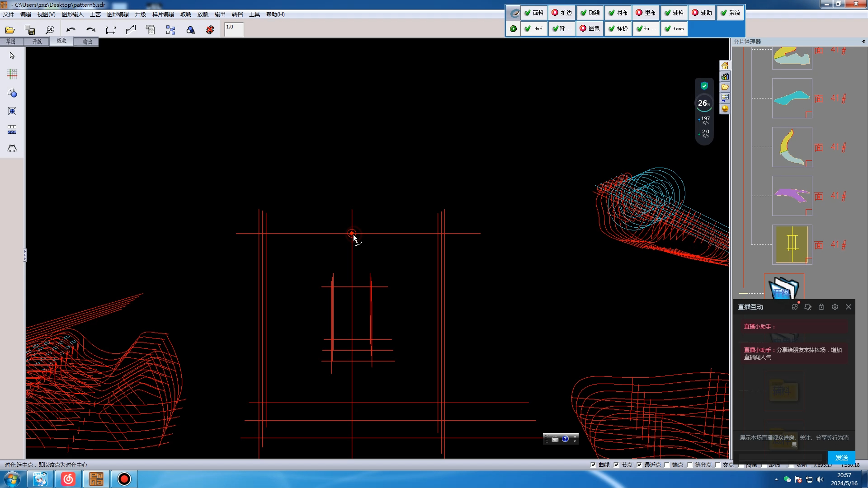Click the 发送 send button
868x488 pixels.
[x=841, y=457]
